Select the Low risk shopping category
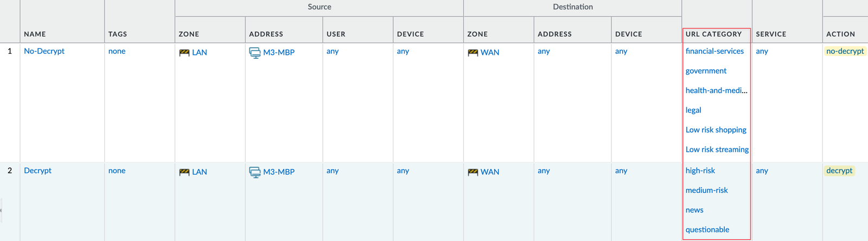 pyautogui.click(x=716, y=130)
